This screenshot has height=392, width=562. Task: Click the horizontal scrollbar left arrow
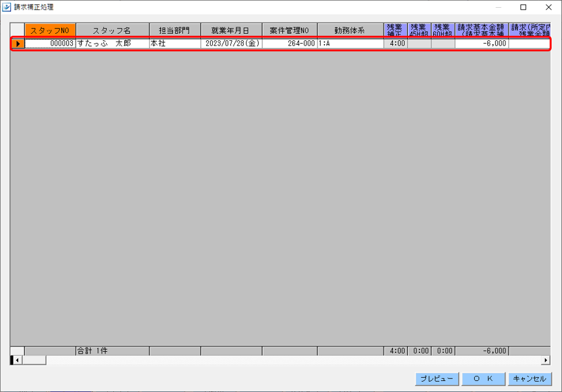17,360
